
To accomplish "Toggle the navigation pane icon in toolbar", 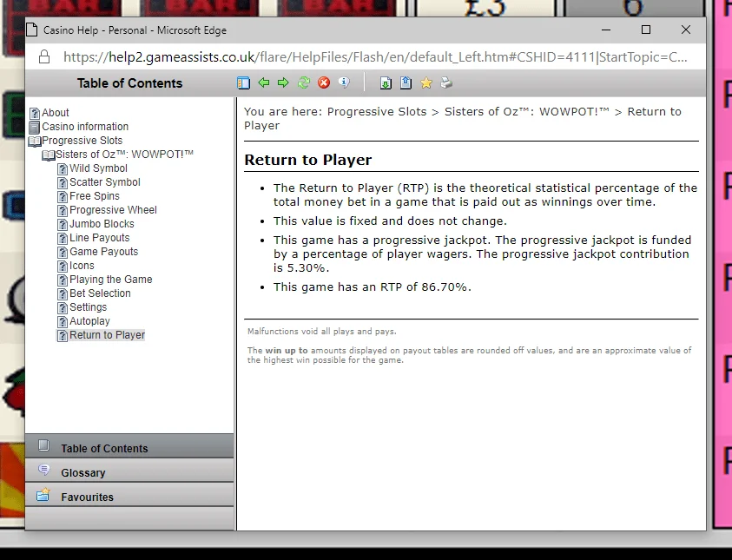I will (243, 83).
